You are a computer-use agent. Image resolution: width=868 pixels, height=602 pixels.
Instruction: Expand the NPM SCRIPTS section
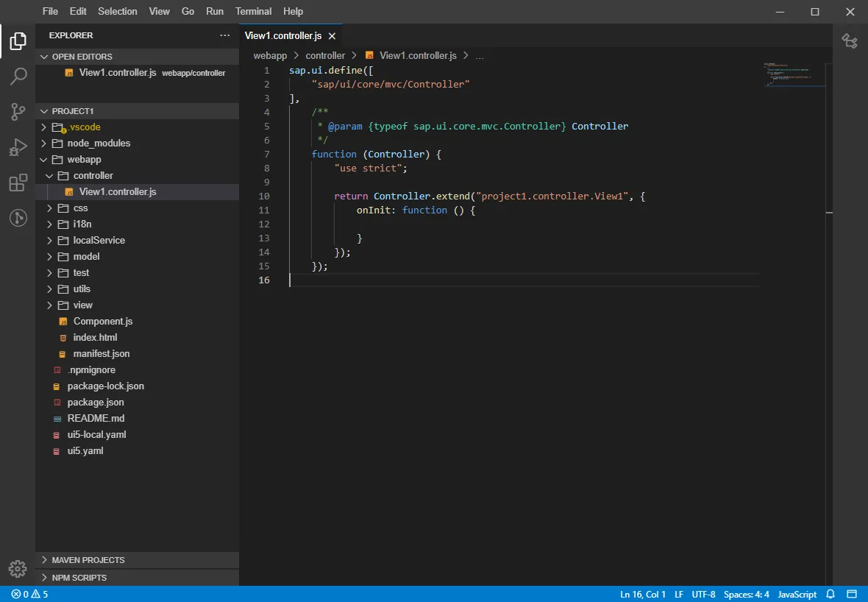tap(79, 578)
